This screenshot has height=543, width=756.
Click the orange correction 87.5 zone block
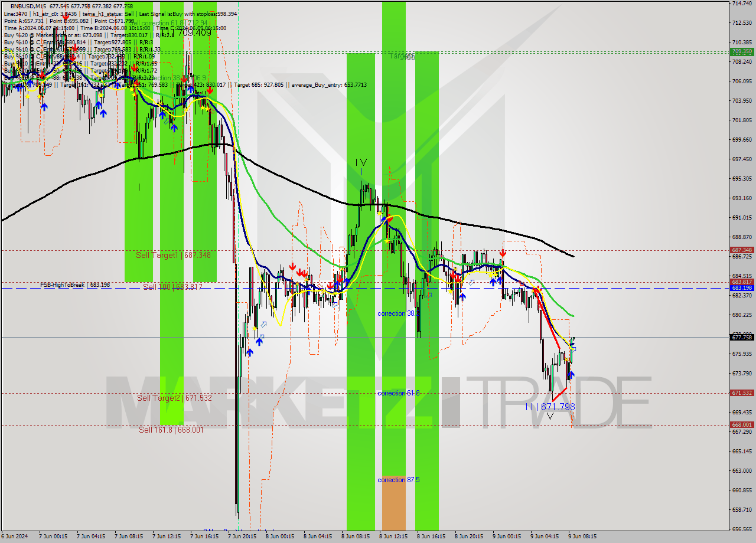(x=394, y=503)
